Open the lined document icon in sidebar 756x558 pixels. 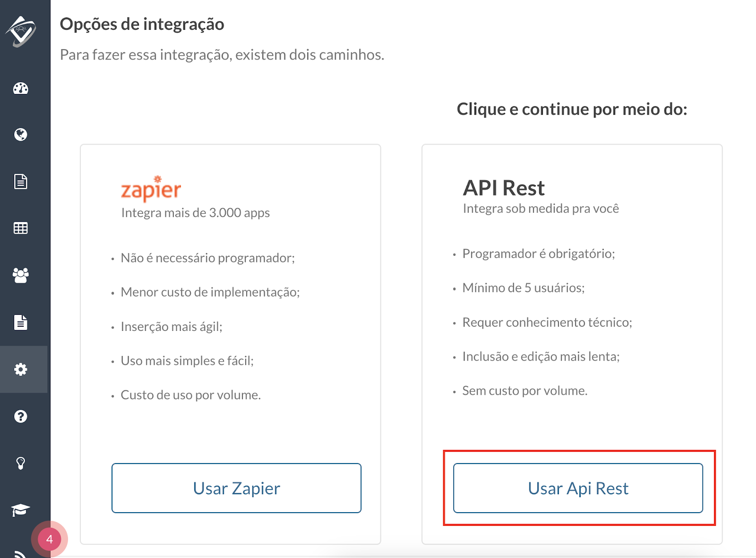21,181
